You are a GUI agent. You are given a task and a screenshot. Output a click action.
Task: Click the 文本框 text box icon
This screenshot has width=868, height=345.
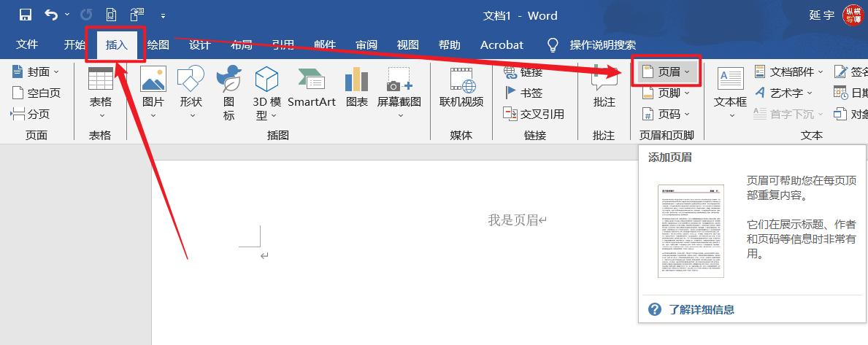(731, 79)
